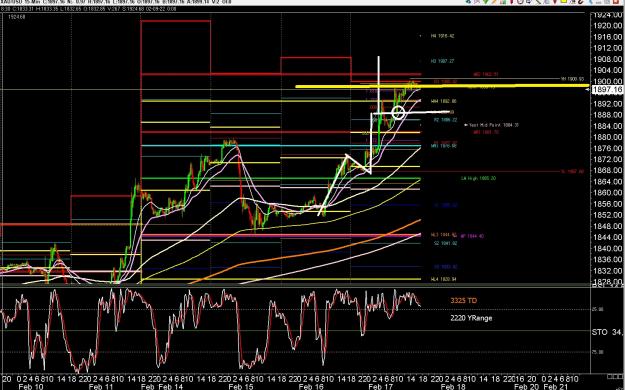Click the 1884.00 price axis label

coord(607,126)
